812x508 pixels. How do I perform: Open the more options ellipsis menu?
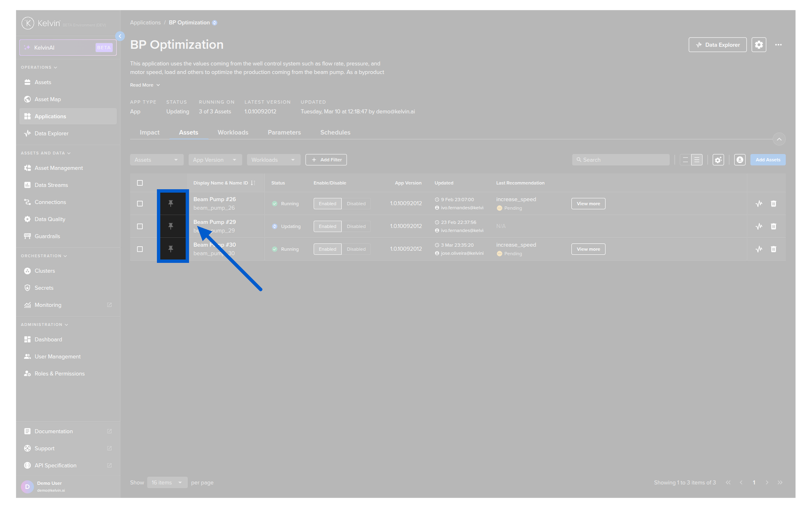click(778, 45)
